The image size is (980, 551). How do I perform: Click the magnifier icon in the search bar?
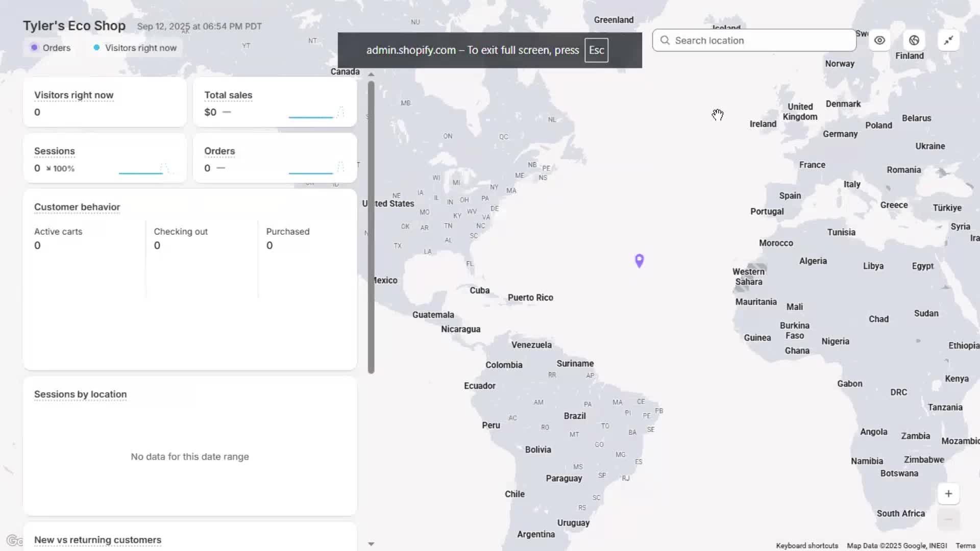[x=665, y=40]
